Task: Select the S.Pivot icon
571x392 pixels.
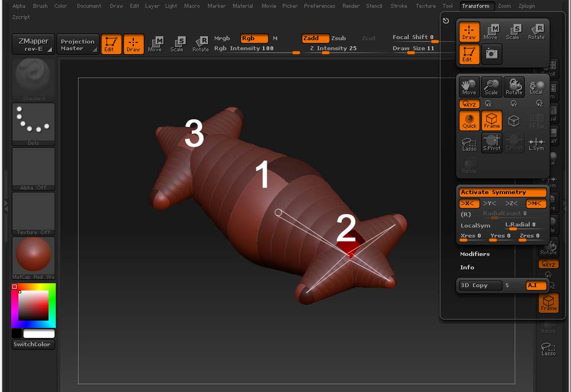Action: pyautogui.click(x=491, y=143)
